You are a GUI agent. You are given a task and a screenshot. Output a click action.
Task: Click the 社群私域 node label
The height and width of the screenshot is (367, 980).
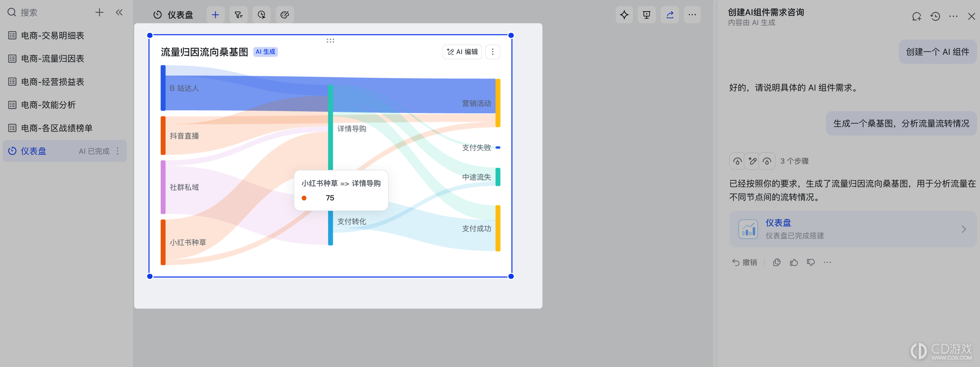point(184,187)
